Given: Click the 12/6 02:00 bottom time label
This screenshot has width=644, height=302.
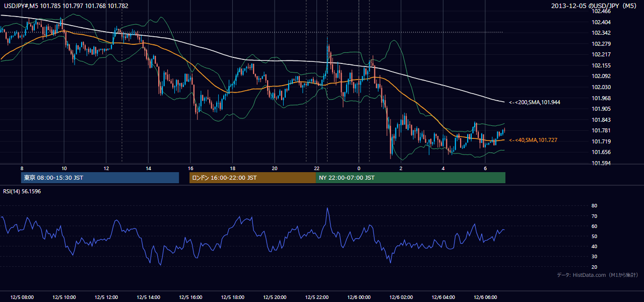Looking at the screenshot, I should tap(401, 297).
